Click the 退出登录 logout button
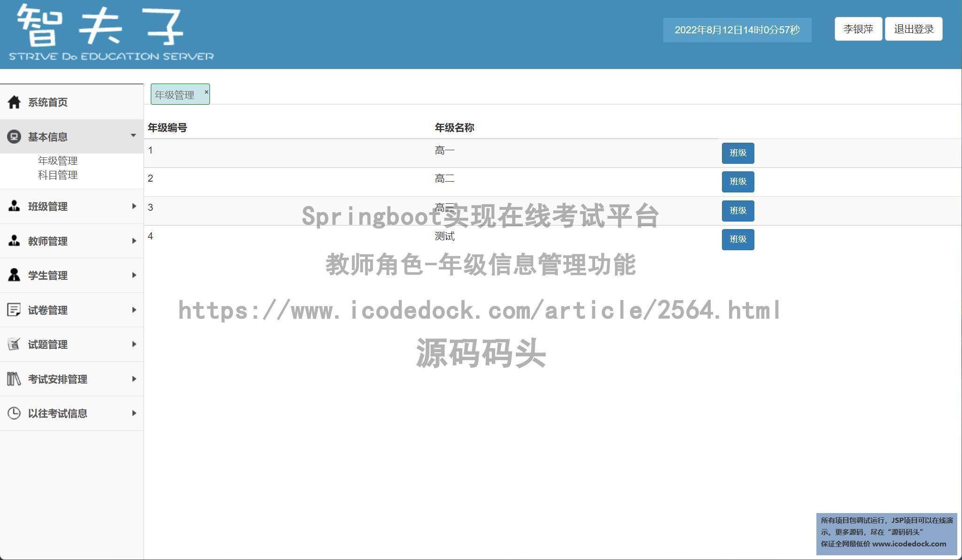962x560 pixels. tap(913, 29)
